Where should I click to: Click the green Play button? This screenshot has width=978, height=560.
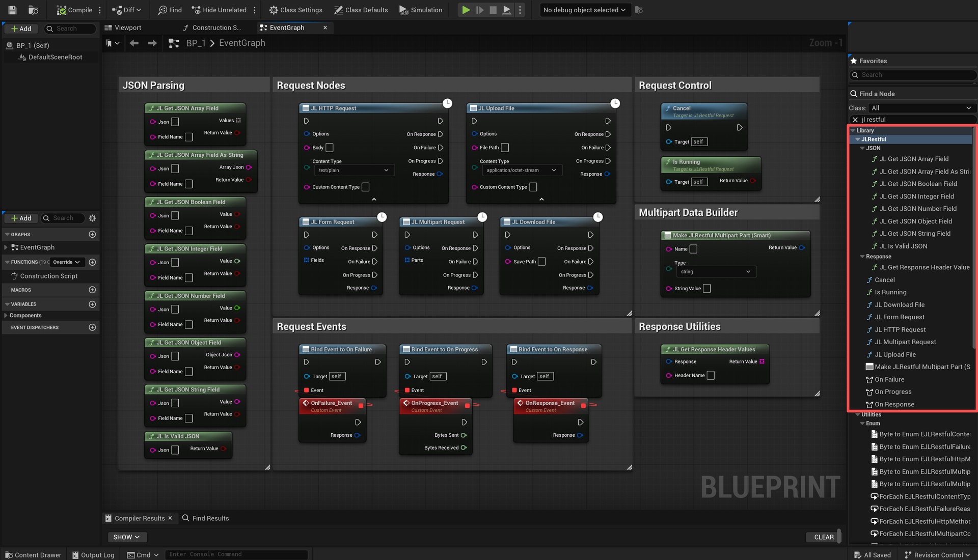click(466, 10)
